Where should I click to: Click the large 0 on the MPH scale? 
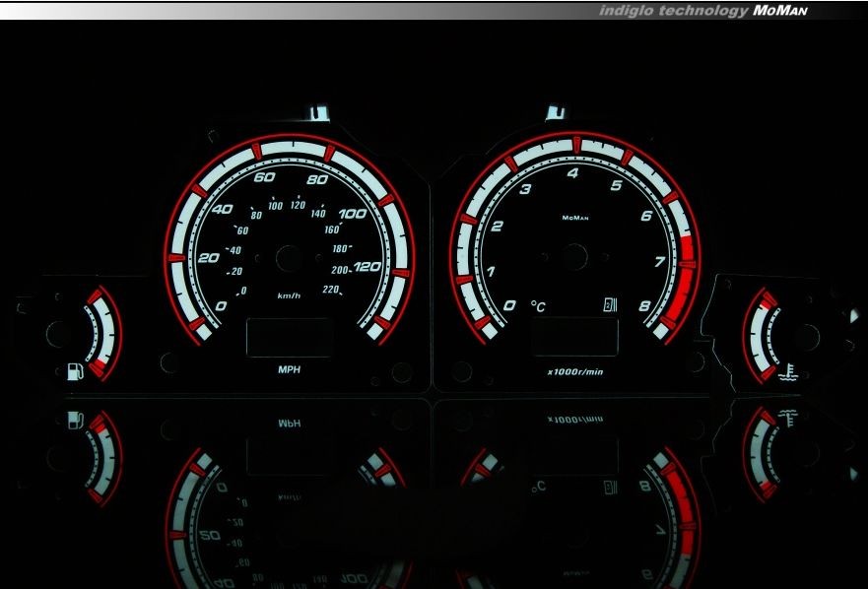pos(221,306)
